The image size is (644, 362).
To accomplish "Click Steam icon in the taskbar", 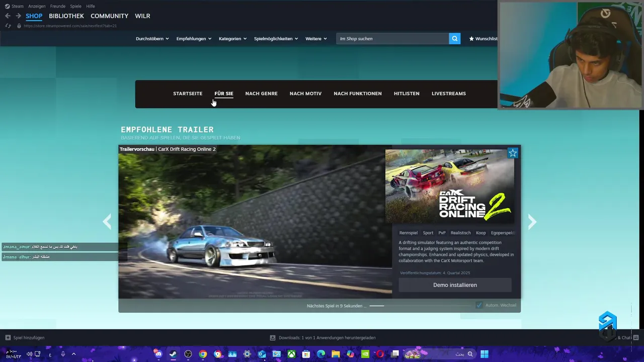I will 173,354.
